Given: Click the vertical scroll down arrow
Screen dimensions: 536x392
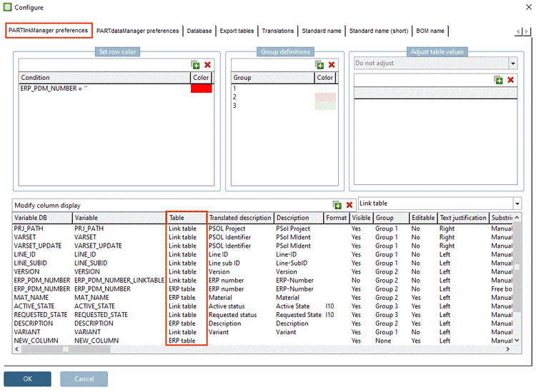Looking at the screenshot, I should tap(517, 341).
